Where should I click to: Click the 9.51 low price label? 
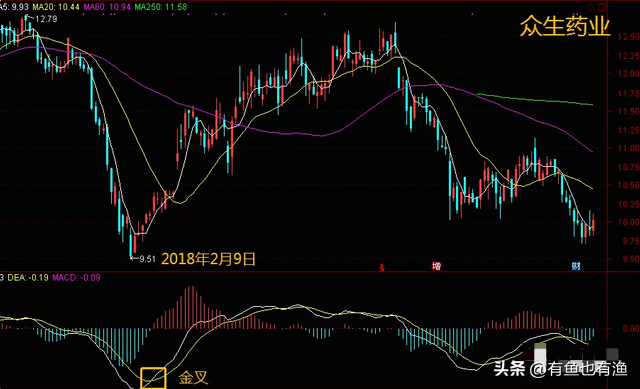pyautogui.click(x=147, y=259)
